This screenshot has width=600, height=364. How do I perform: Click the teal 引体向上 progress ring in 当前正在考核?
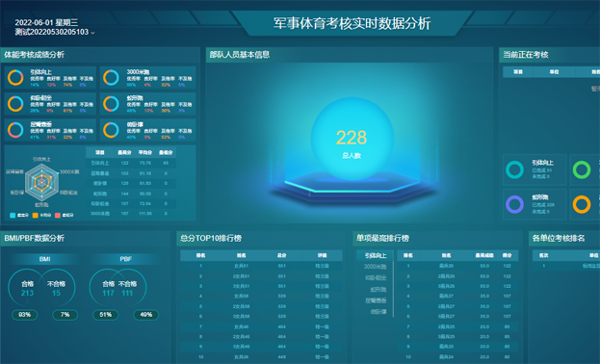(514, 169)
